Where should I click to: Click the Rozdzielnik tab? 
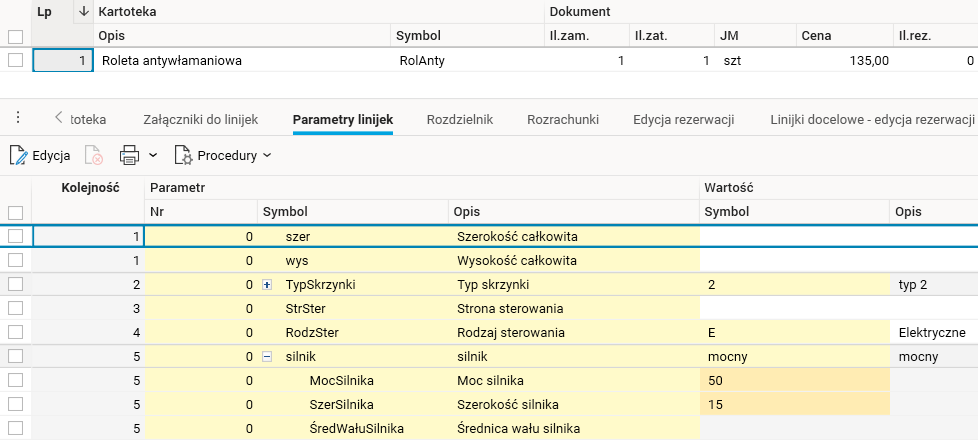pos(460,120)
